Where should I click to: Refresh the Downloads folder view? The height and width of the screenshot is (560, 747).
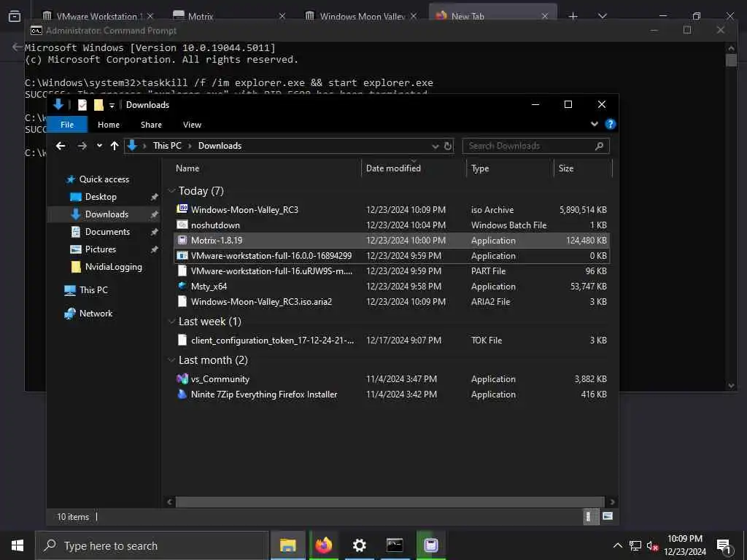pyautogui.click(x=448, y=146)
